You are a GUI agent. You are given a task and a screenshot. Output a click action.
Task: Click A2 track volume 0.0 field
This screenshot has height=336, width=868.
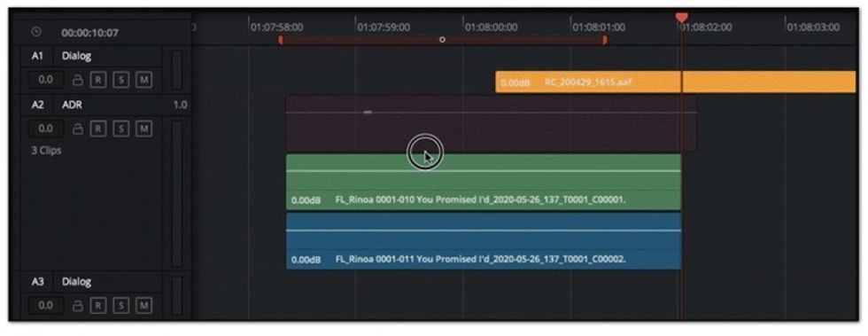click(x=45, y=129)
